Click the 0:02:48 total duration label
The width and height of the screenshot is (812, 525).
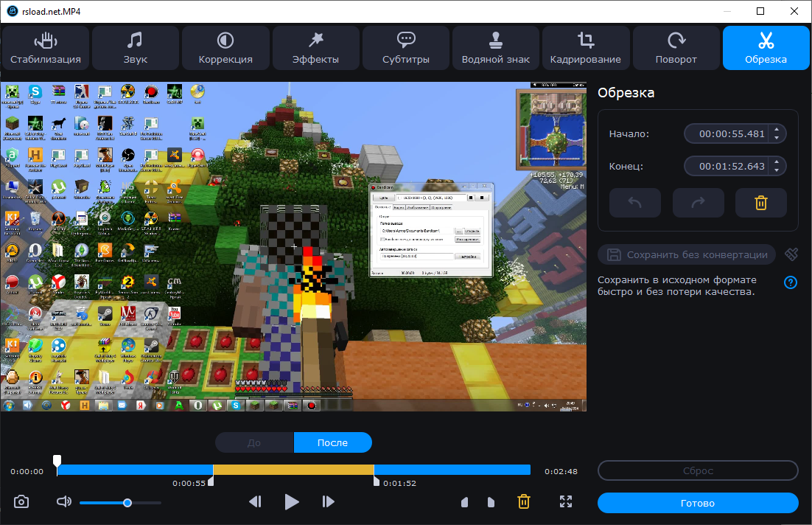click(x=561, y=471)
